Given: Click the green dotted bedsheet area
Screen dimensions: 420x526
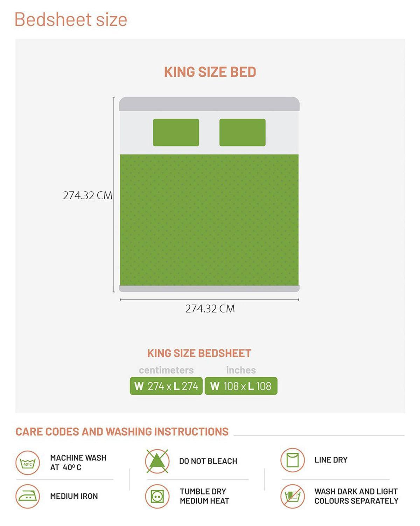Looking at the screenshot, I should [x=209, y=220].
